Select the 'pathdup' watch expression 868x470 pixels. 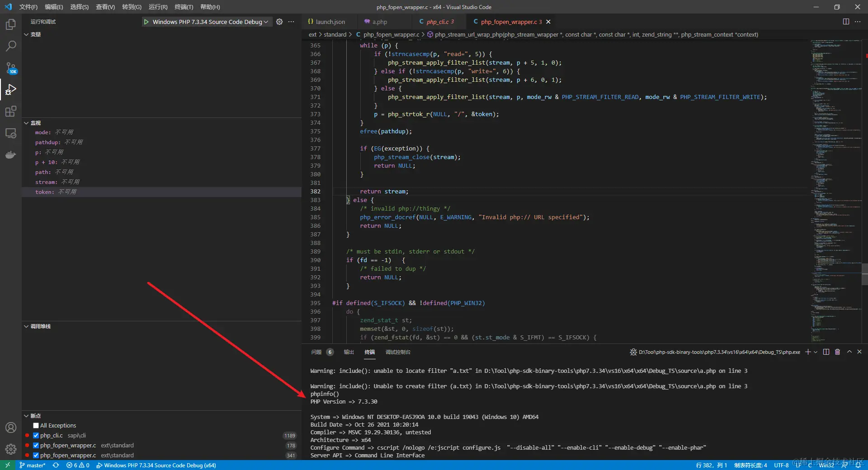click(161, 142)
